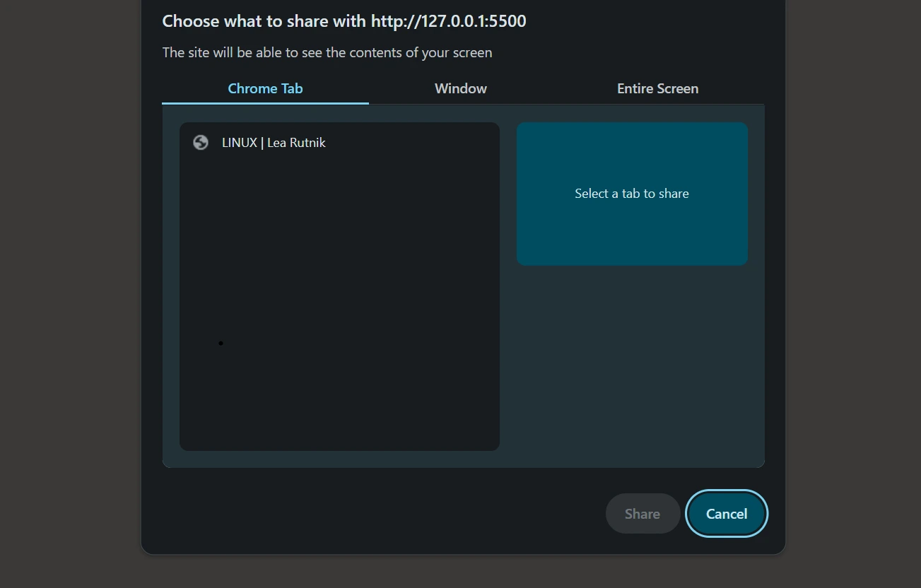The height and width of the screenshot is (588, 921).
Task: Click the globe icon beside LINUX | Lea Rutnik
Action: click(x=201, y=143)
